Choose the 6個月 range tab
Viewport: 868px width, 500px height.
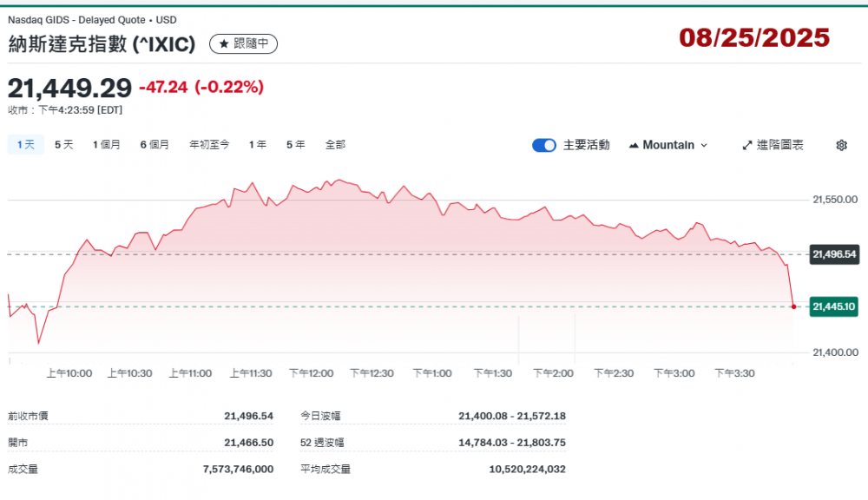click(x=155, y=145)
